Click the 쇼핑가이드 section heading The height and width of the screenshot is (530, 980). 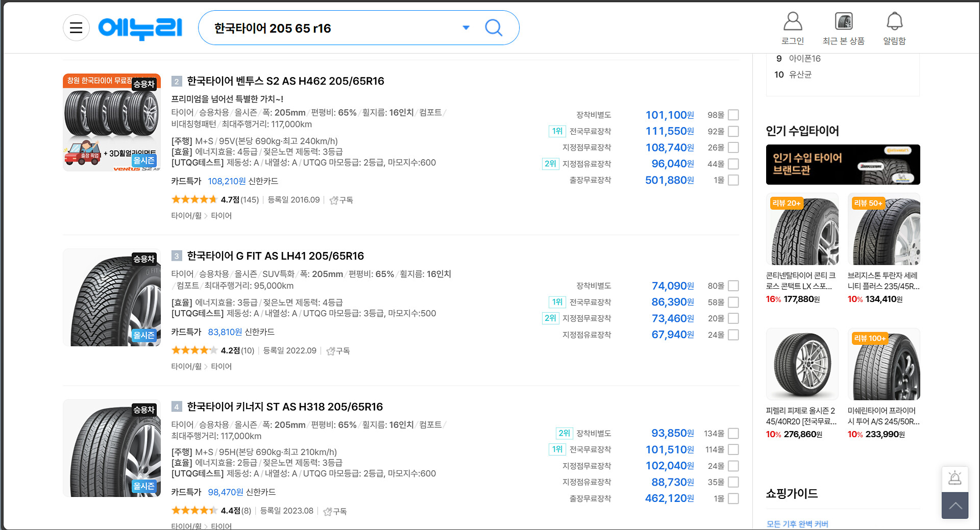pyautogui.click(x=792, y=494)
